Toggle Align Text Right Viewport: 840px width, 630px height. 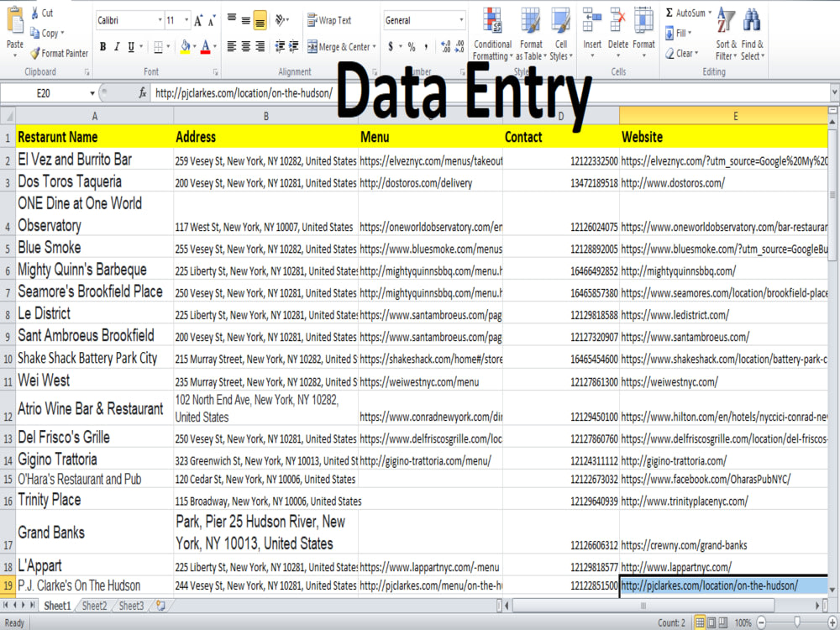pyautogui.click(x=260, y=46)
